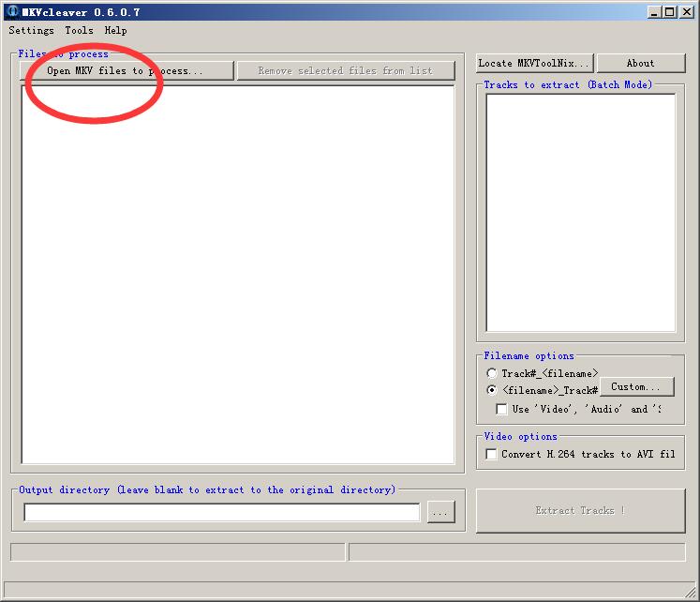Screen dimensions: 700x602
Task: Click inside the files to process list
Action: point(238,274)
